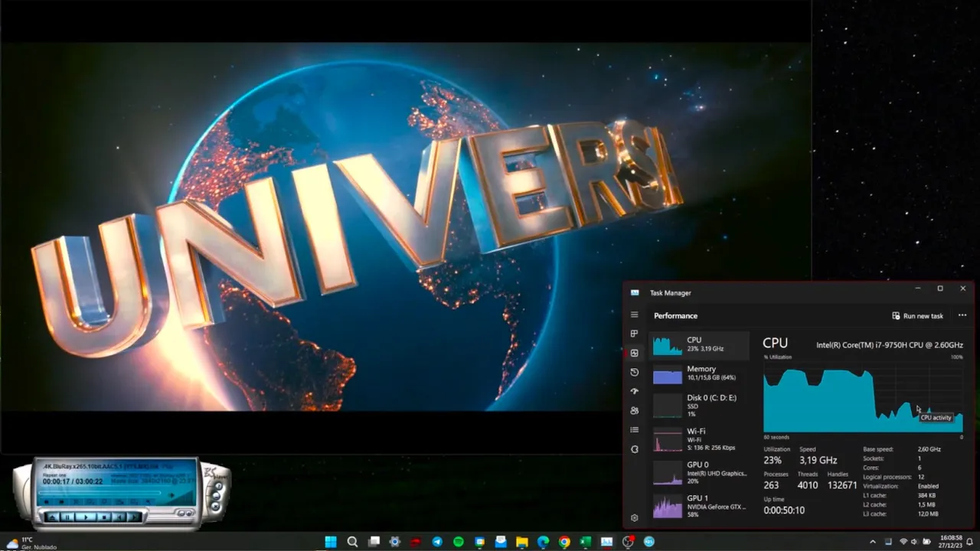
Task: Show hidden system tray icons
Action: 873,542
